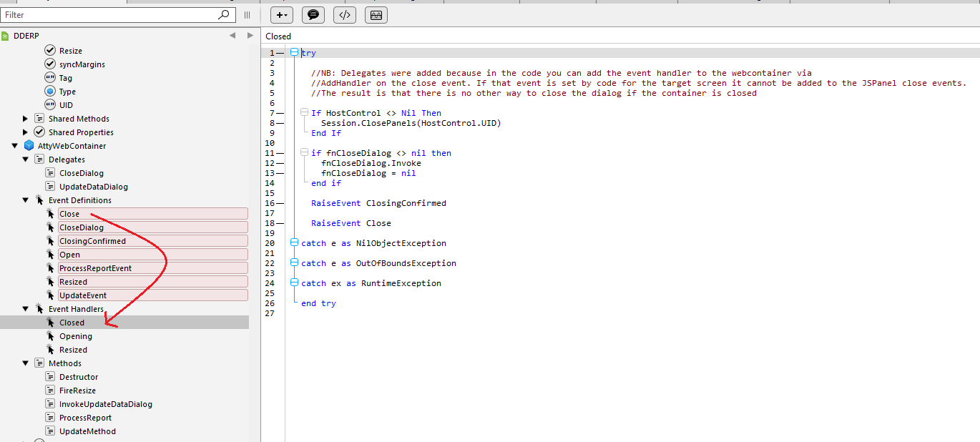
Task: Select the Close event definition
Action: [153, 214]
